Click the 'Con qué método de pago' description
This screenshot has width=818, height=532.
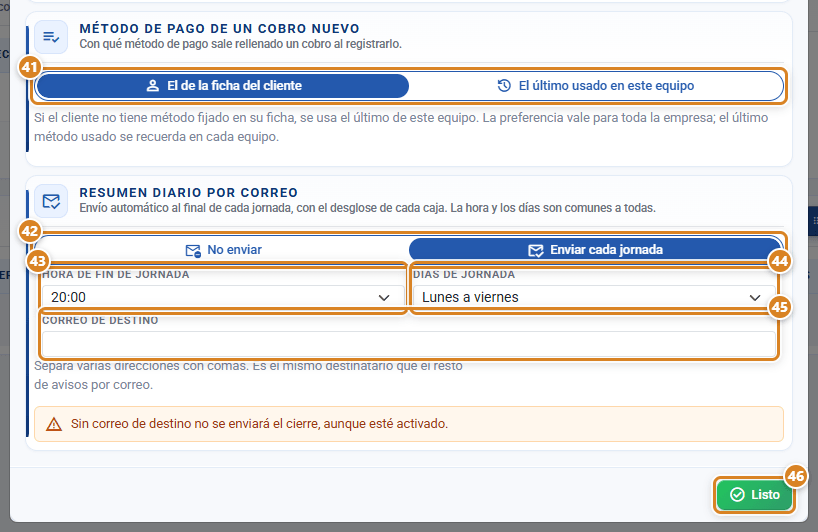pyautogui.click(x=240, y=44)
